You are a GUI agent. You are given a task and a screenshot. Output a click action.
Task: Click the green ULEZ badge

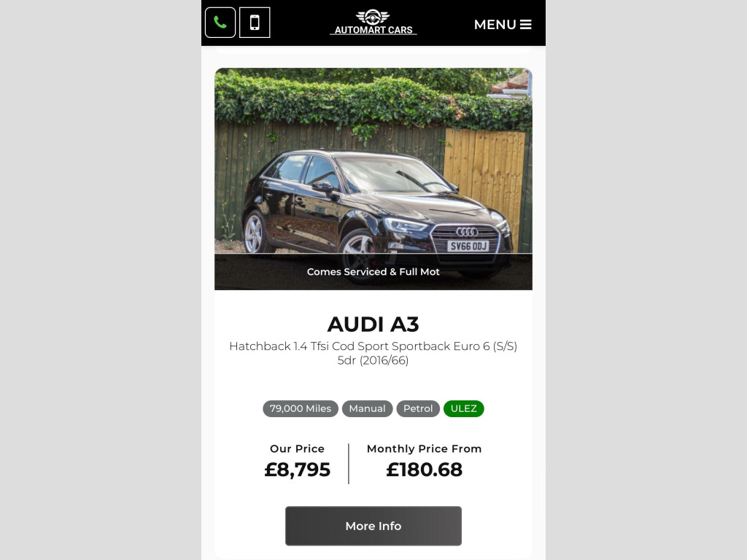pos(463,408)
